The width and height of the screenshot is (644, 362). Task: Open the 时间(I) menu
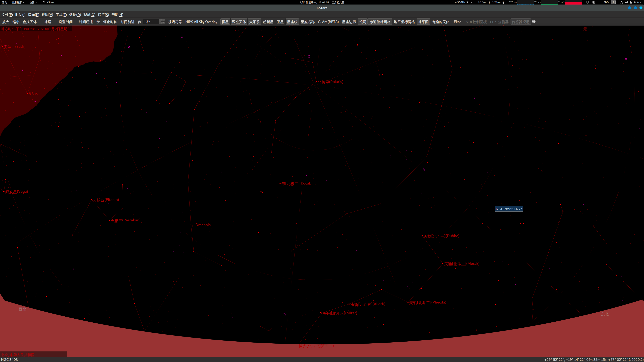(x=20, y=15)
